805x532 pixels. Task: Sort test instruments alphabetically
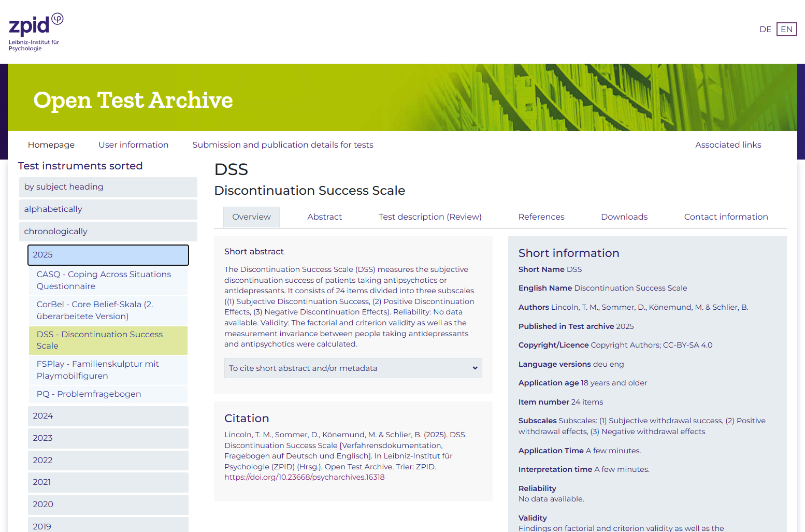pyautogui.click(x=53, y=209)
